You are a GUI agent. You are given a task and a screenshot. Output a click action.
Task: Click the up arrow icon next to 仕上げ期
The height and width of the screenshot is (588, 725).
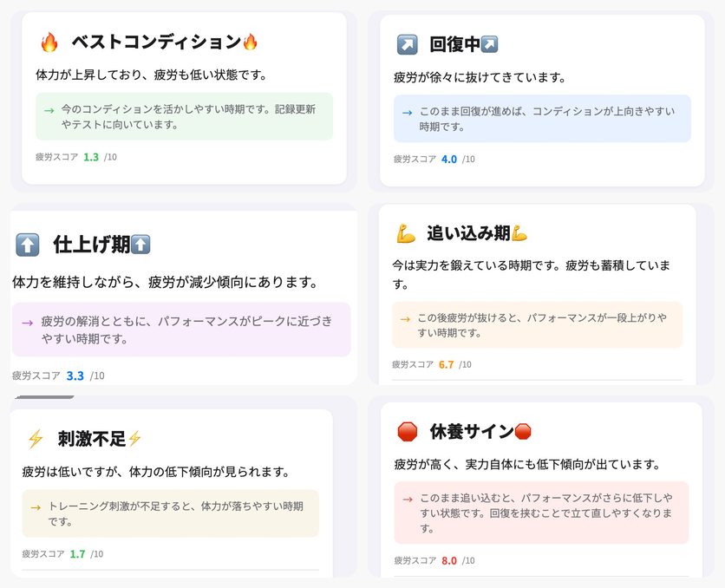pos(29,245)
